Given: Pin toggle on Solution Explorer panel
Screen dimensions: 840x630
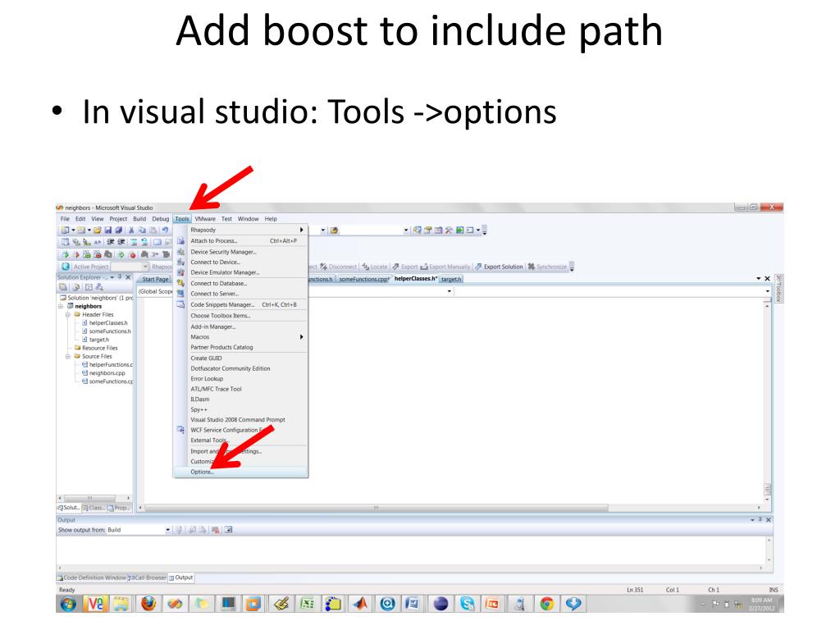Looking at the screenshot, I should (120, 277).
